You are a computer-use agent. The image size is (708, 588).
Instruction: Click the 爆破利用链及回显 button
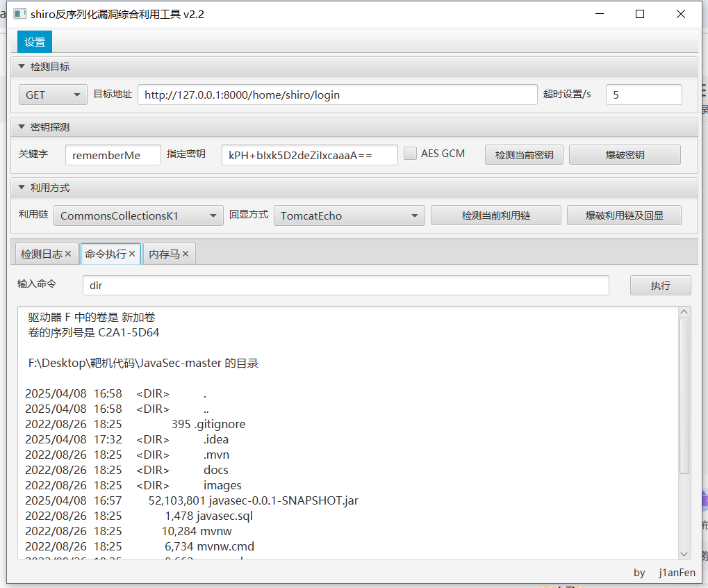(624, 215)
